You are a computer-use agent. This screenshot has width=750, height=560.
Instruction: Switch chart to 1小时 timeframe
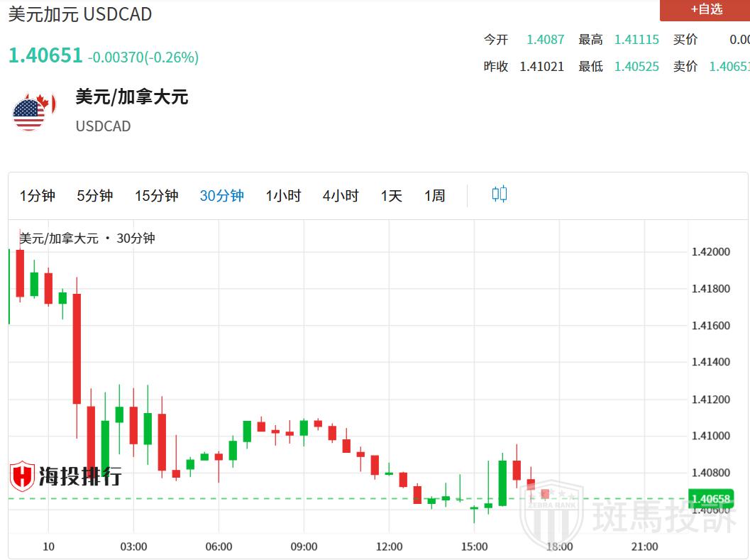[283, 196]
